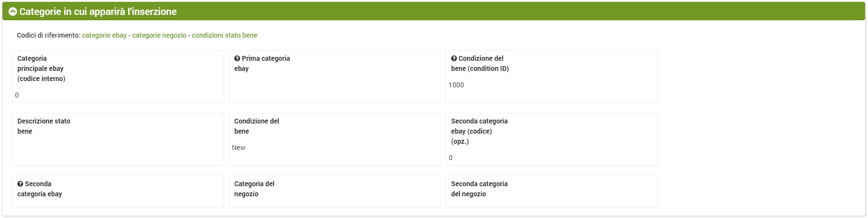Open the 'categorie ebay' reference link
The height and width of the screenshot is (218, 868).
point(104,35)
